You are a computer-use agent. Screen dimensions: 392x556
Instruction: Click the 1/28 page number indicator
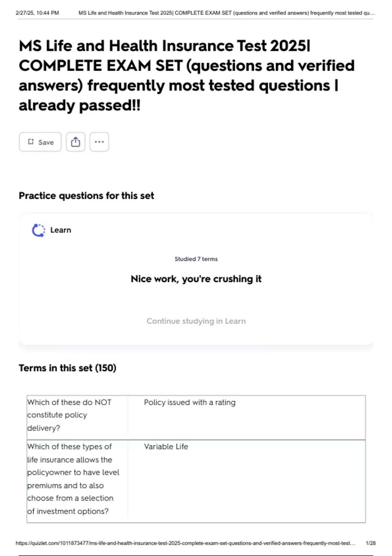[x=370, y=543]
